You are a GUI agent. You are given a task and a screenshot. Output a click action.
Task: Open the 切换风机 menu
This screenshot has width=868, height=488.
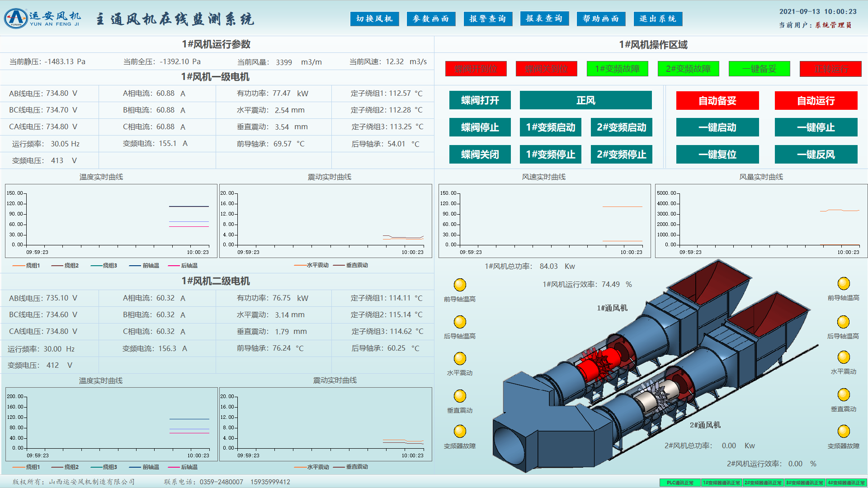pos(374,19)
